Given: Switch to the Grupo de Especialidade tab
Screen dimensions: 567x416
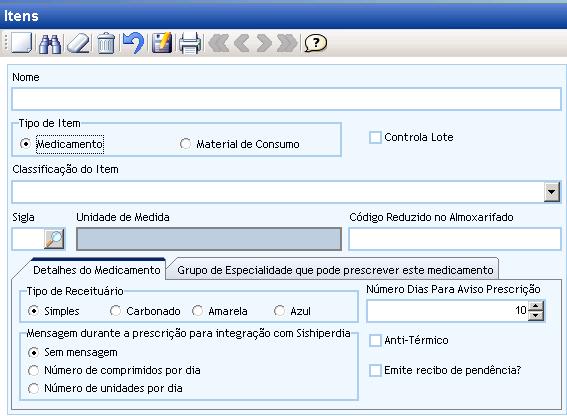Looking at the screenshot, I should point(335,270).
